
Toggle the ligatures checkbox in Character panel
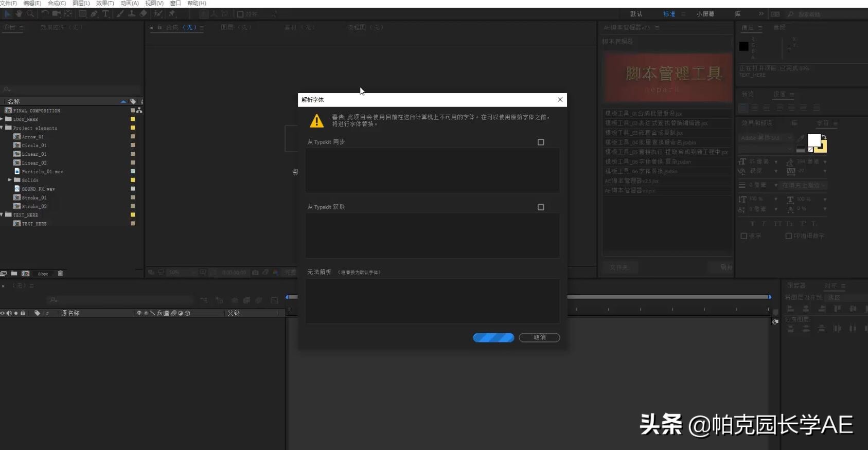tap(743, 236)
